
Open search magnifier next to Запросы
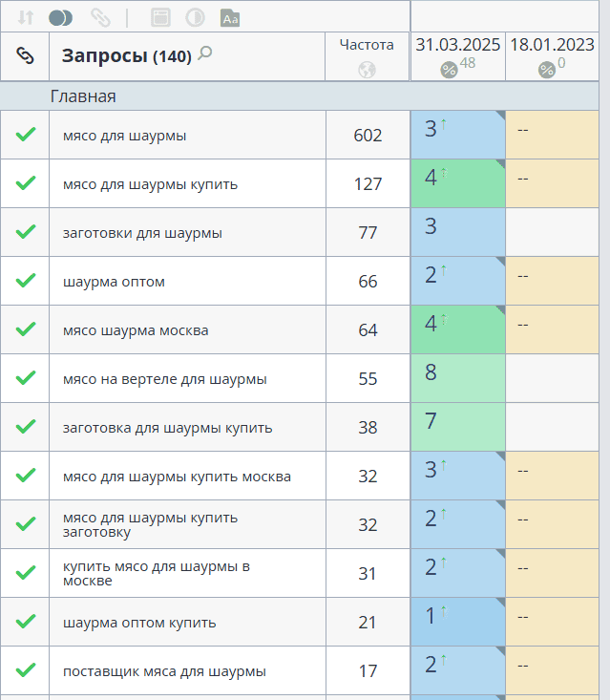click(x=204, y=54)
